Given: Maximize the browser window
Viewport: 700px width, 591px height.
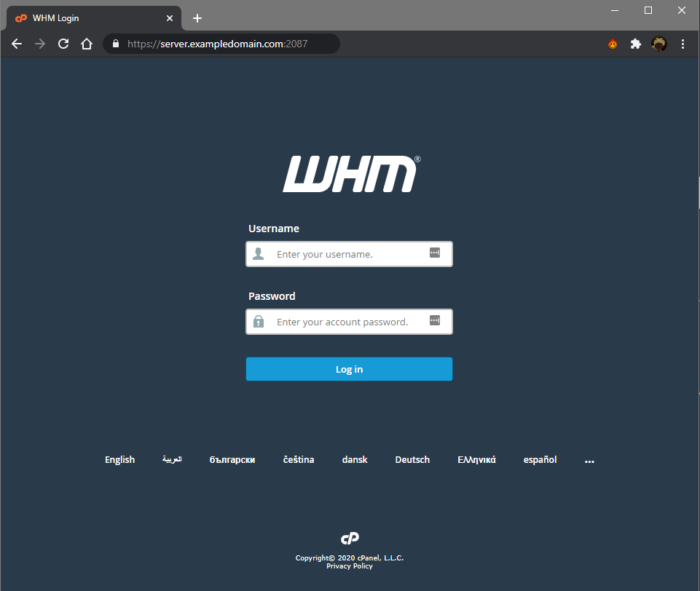Looking at the screenshot, I should point(648,10).
